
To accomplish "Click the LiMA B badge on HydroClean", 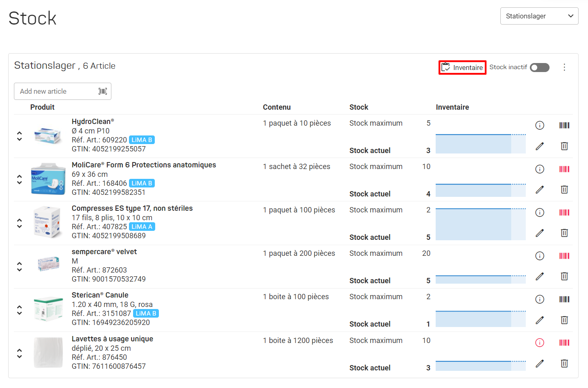I will pos(142,140).
